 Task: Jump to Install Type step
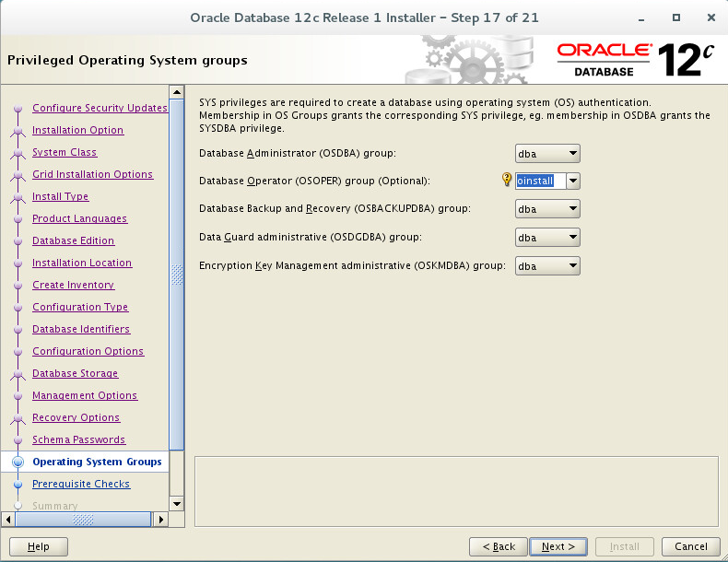(60, 196)
